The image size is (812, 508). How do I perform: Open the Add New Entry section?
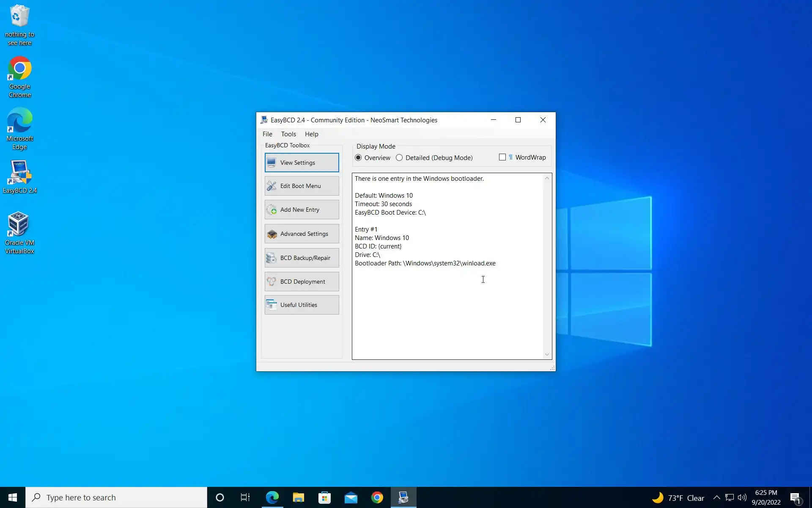302,210
